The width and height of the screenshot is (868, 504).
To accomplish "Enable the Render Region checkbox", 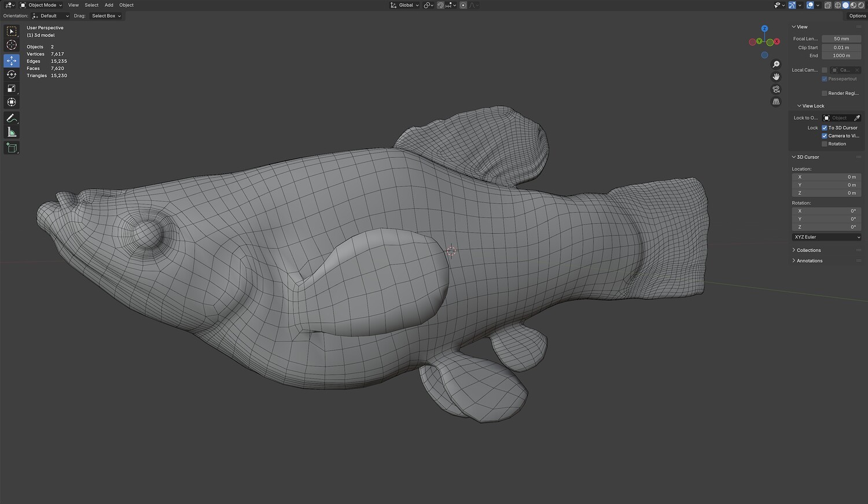I will pyautogui.click(x=825, y=93).
